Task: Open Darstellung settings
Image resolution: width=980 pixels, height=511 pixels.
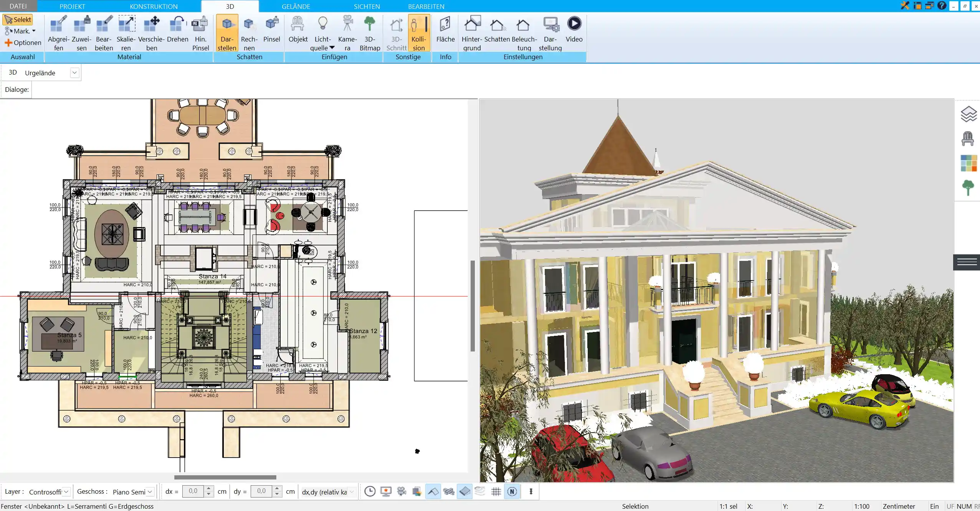Action: pyautogui.click(x=550, y=33)
